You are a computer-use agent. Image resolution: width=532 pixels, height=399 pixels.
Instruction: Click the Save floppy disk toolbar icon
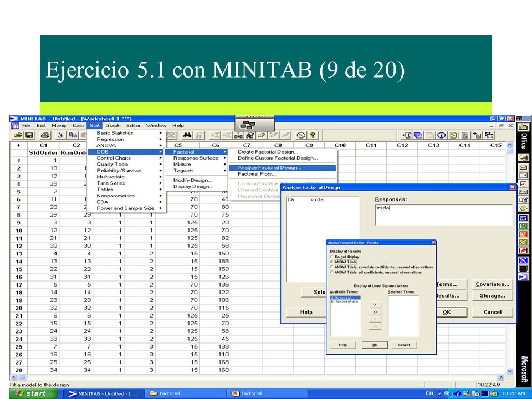click(29, 135)
